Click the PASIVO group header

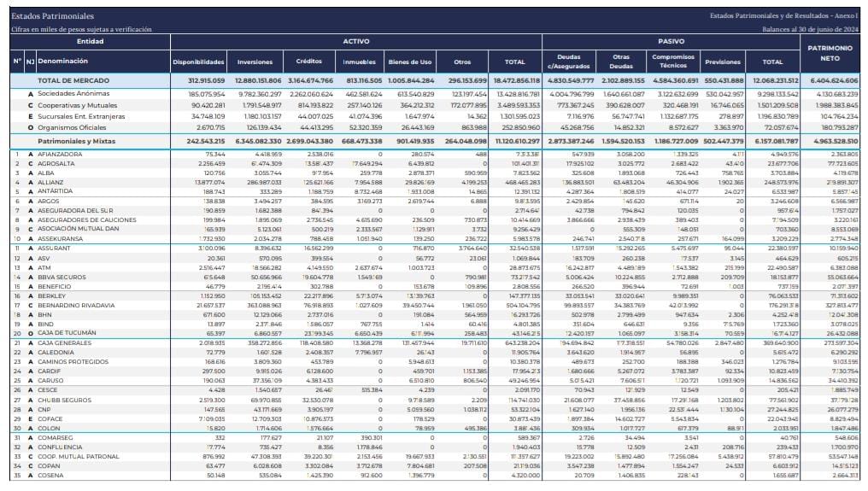[671, 41]
